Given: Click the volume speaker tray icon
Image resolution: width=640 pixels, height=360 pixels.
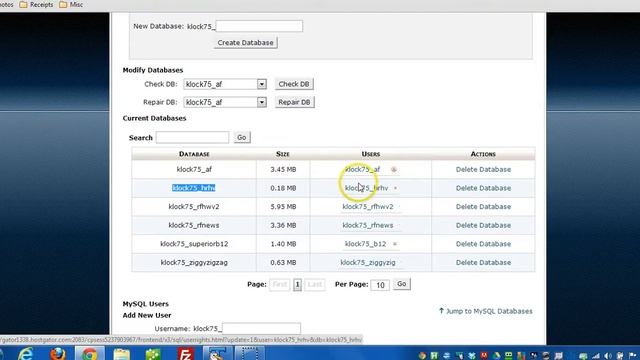Looking at the screenshot, I should (x=608, y=356).
